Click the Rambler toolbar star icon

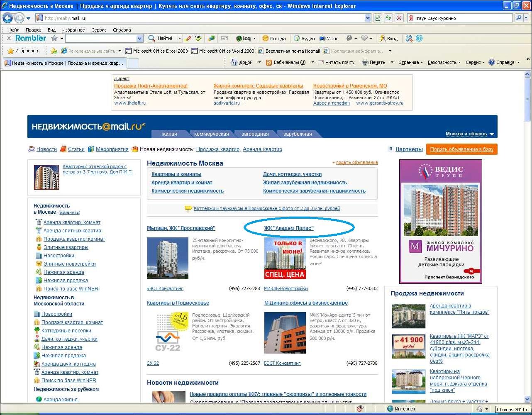[x=54, y=38]
